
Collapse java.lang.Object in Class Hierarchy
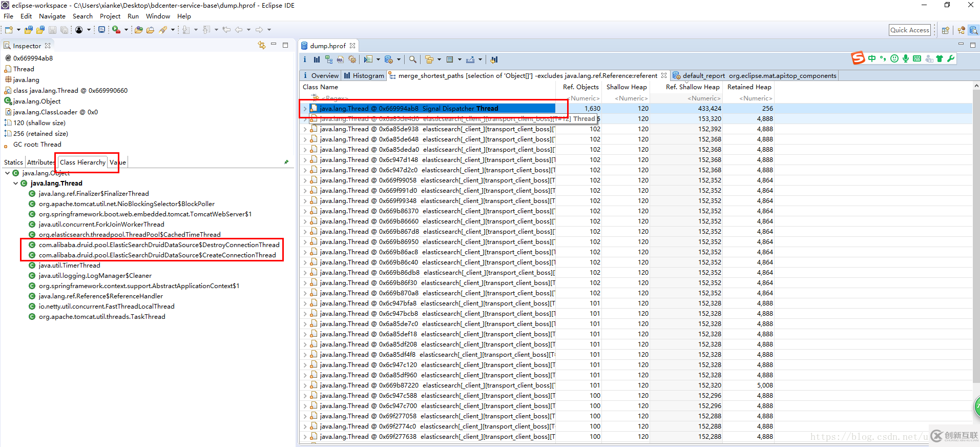click(x=7, y=173)
